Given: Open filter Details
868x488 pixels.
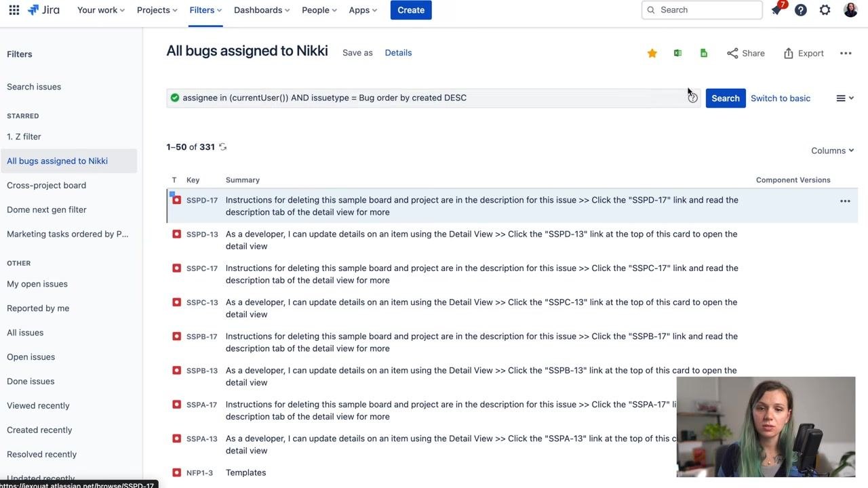Looking at the screenshot, I should [398, 53].
